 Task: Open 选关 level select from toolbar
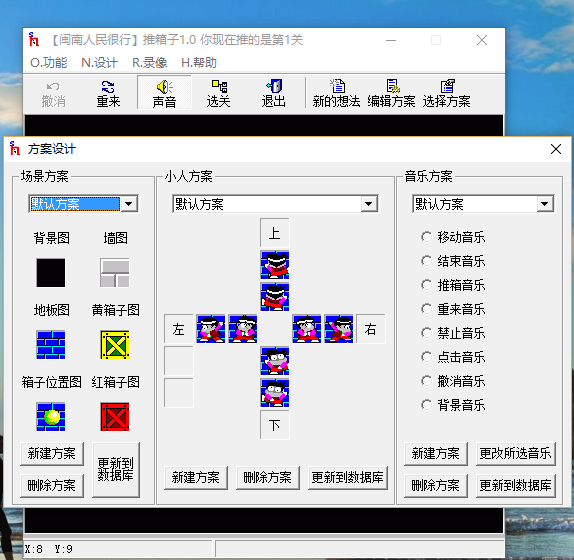(219, 94)
